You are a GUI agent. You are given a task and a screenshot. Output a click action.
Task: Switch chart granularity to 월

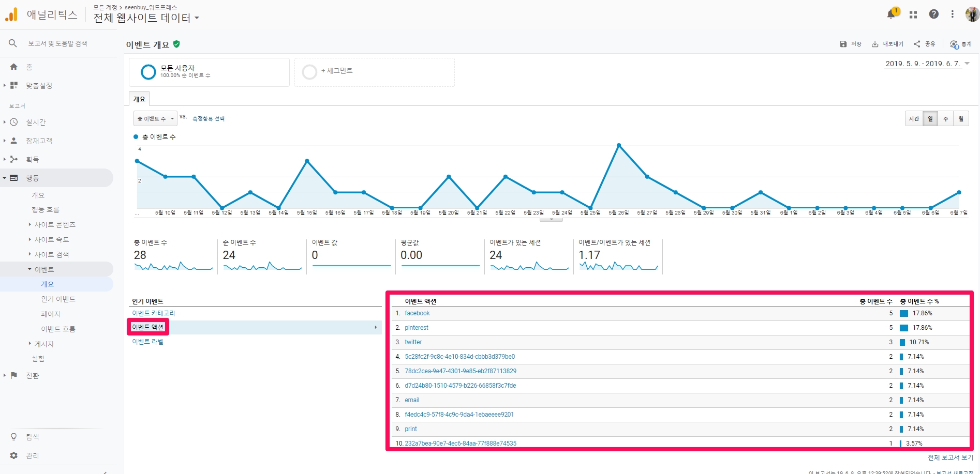coord(961,119)
